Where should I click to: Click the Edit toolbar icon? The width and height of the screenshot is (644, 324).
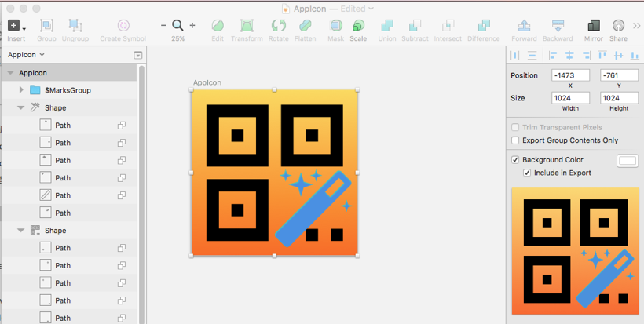[218, 26]
